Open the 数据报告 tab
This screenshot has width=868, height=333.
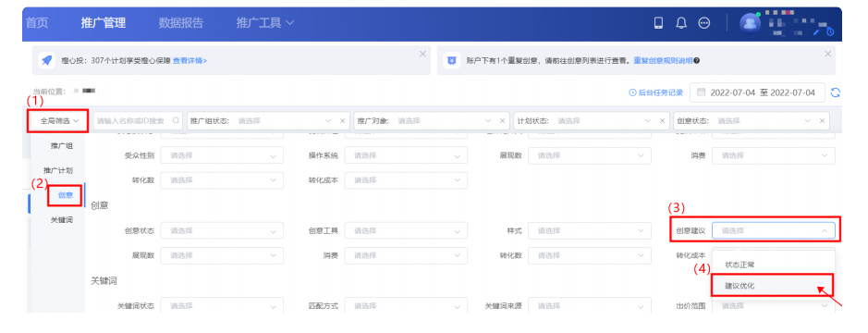point(181,23)
